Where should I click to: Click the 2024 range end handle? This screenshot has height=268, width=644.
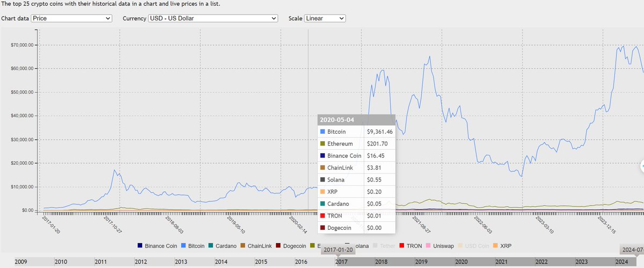(632, 250)
